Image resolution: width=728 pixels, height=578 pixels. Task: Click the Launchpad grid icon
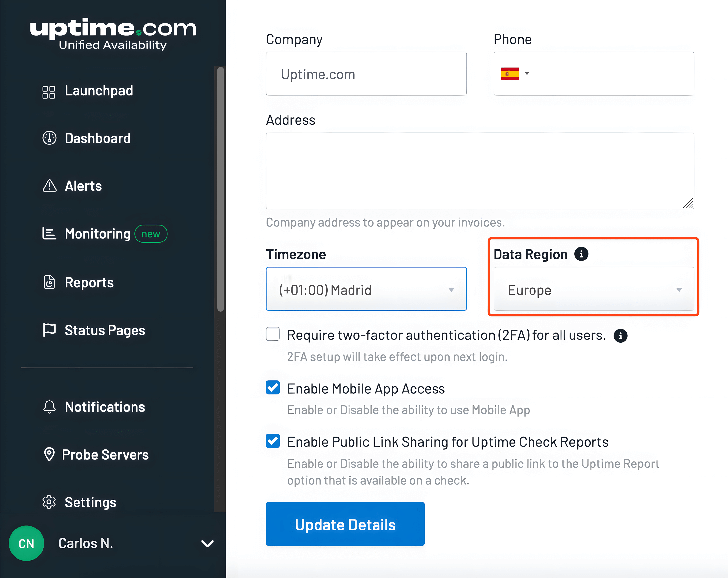(49, 92)
